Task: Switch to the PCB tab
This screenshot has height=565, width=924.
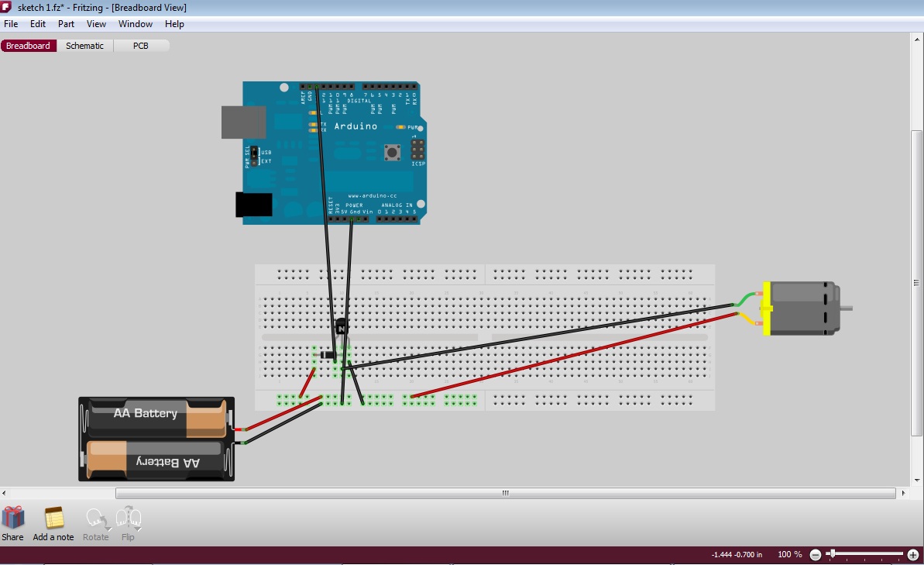Action: pos(141,46)
